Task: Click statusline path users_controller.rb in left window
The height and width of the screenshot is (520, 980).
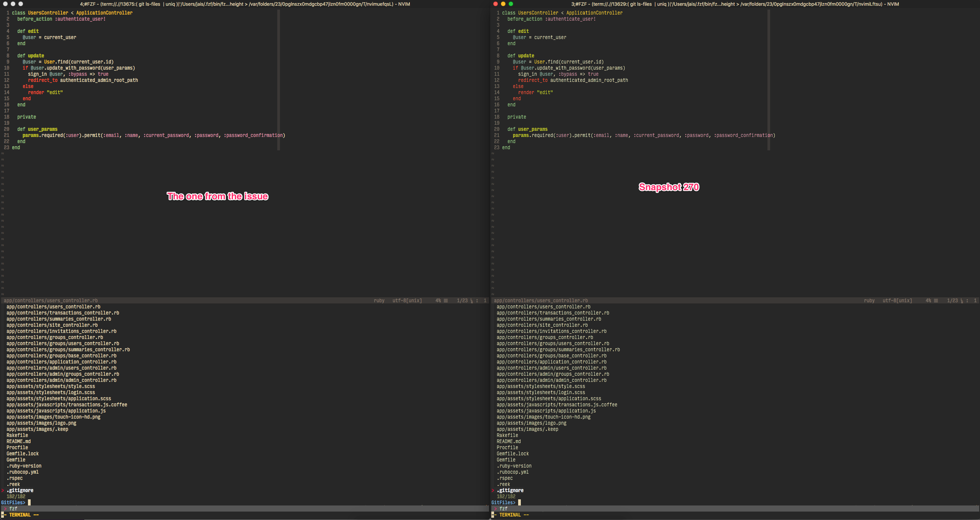Action: click(51, 300)
